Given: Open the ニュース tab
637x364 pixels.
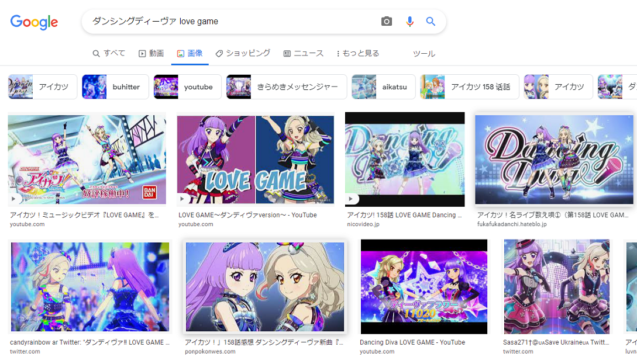Looking at the screenshot, I should tap(303, 53).
